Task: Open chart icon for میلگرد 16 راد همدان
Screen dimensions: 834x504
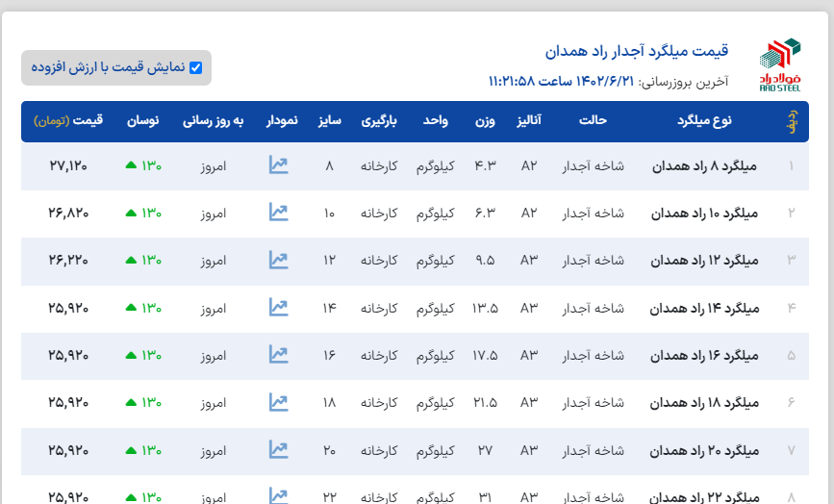Action: click(278, 355)
